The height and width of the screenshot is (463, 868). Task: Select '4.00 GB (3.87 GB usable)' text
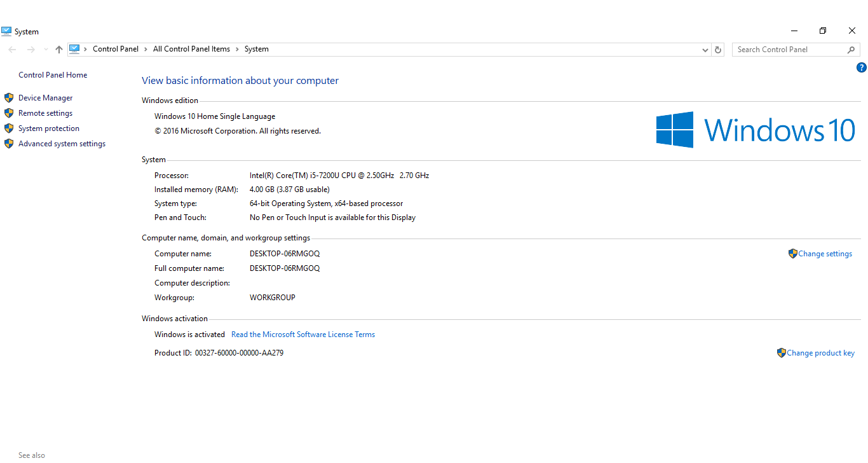290,190
